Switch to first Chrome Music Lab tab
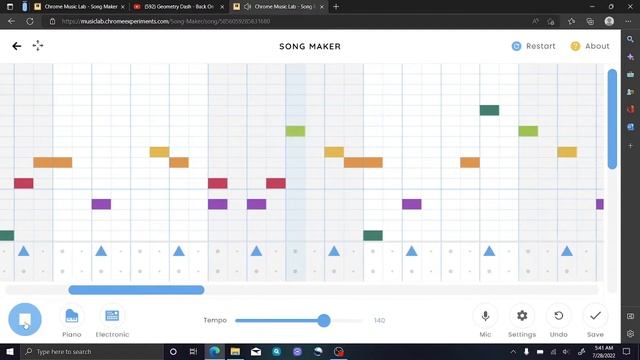Screen dimensions: 640x360 (x=79, y=7)
